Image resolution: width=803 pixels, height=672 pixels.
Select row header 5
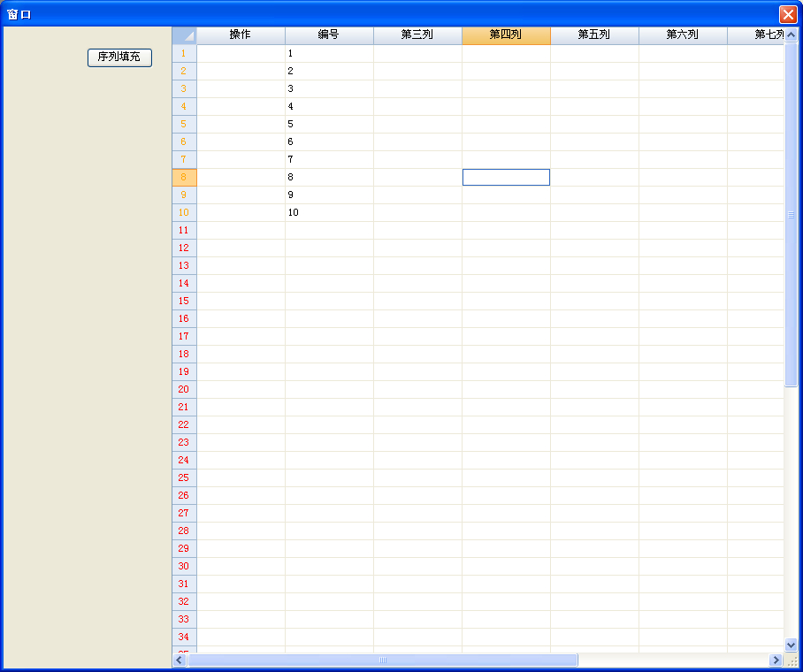(x=184, y=124)
